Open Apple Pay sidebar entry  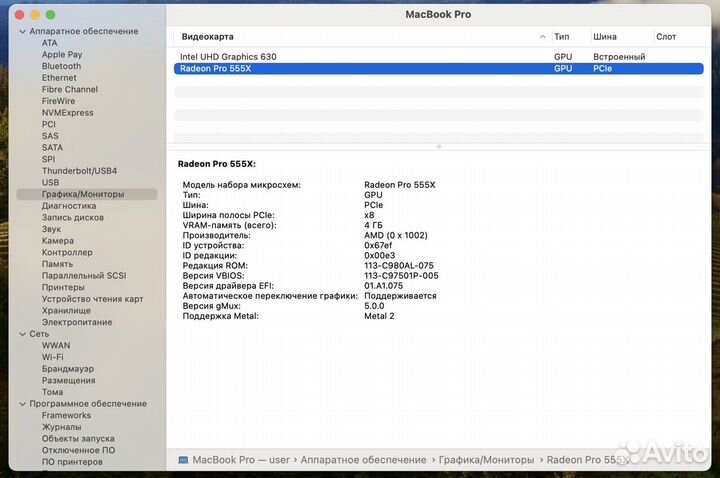pos(62,55)
